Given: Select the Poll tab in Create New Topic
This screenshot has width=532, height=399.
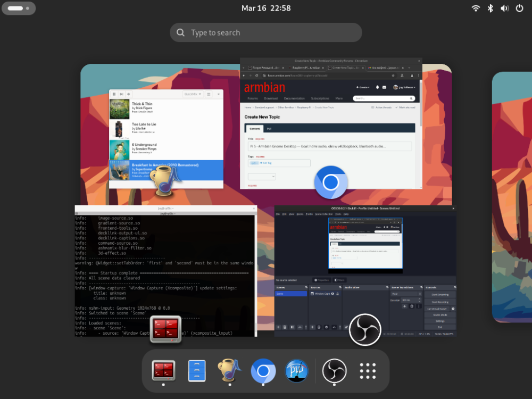Looking at the screenshot, I should [x=269, y=129].
